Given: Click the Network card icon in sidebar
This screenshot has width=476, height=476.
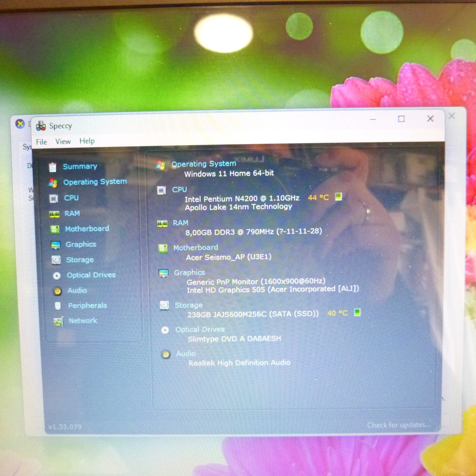Looking at the screenshot, I should (59, 321).
